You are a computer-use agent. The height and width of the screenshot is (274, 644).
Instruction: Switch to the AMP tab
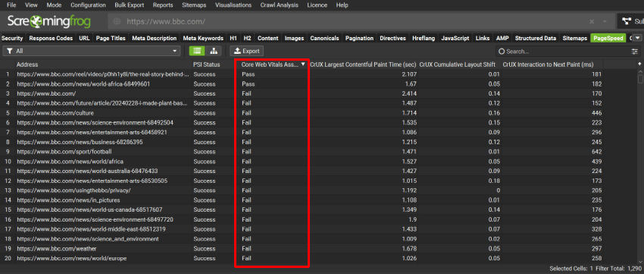click(502, 38)
